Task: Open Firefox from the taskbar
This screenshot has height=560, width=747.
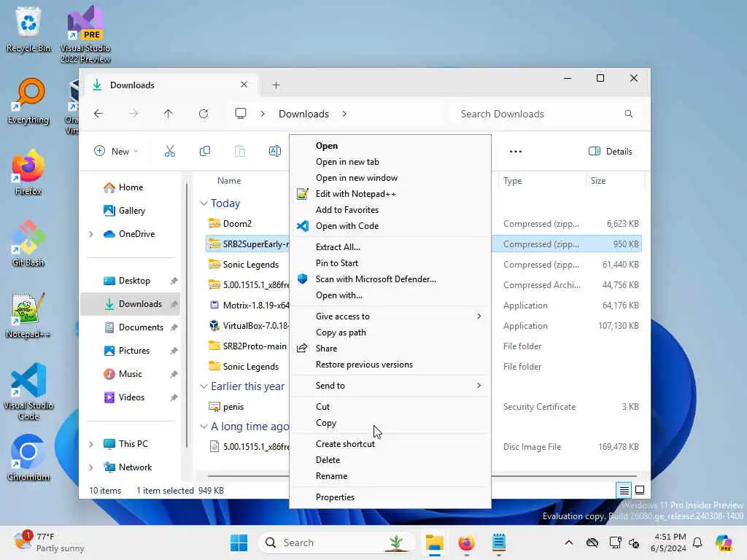Action: coord(466,542)
